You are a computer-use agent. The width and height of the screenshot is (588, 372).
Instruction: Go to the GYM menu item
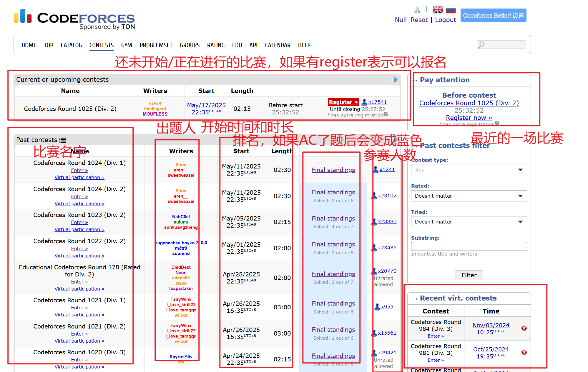[127, 45]
